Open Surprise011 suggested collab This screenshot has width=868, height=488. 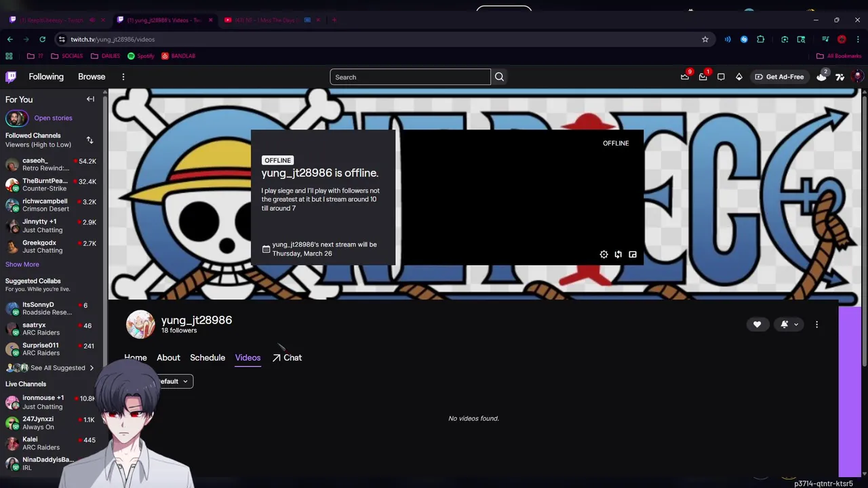tap(52, 349)
